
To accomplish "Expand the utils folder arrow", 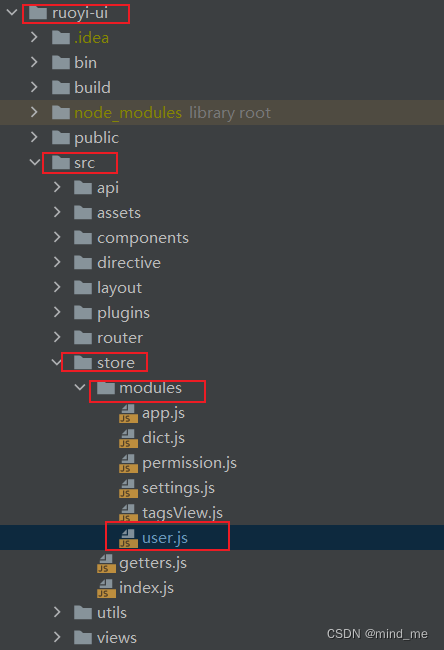I will (x=57, y=612).
